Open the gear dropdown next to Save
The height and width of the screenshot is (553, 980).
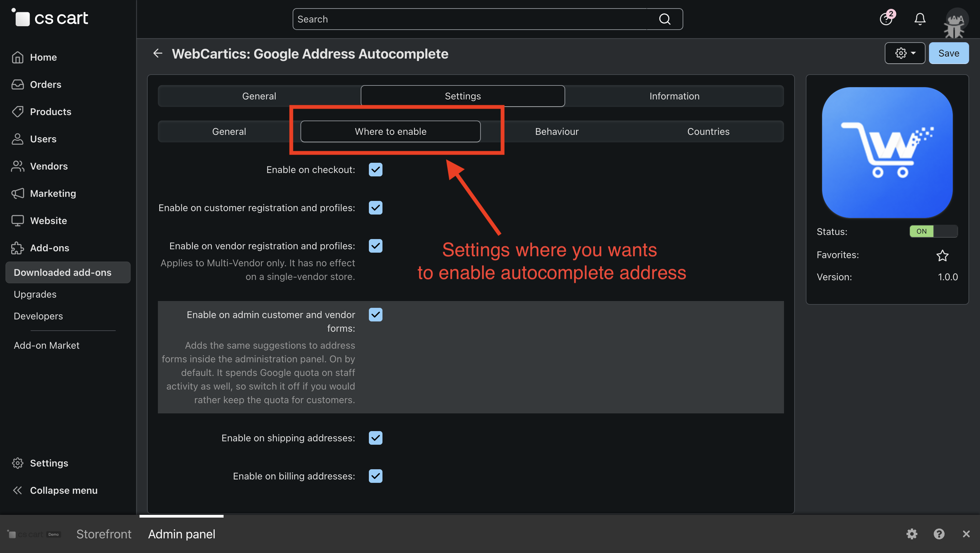coord(905,53)
